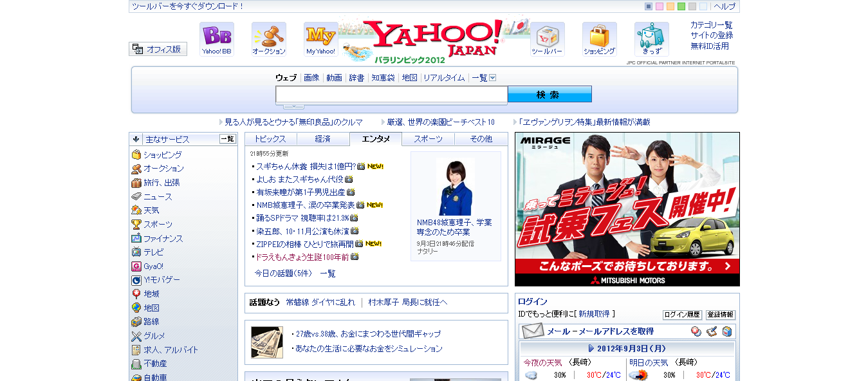Open the My Yahoo! icon
This screenshot has width=868, height=381.
pos(321,39)
